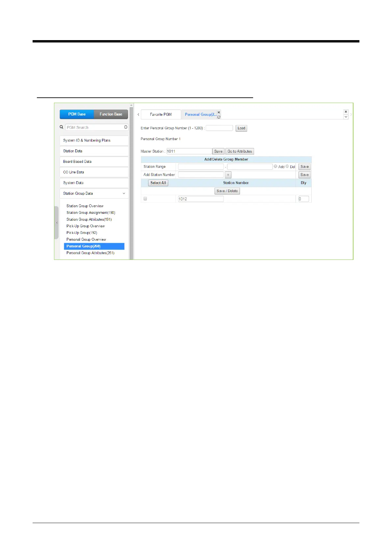Focus the 1012 station number field

click(x=201, y=199)
